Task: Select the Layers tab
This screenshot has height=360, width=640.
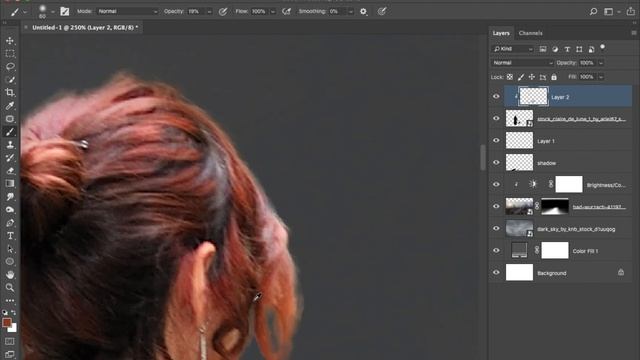Action: click(x=501, y=33)
